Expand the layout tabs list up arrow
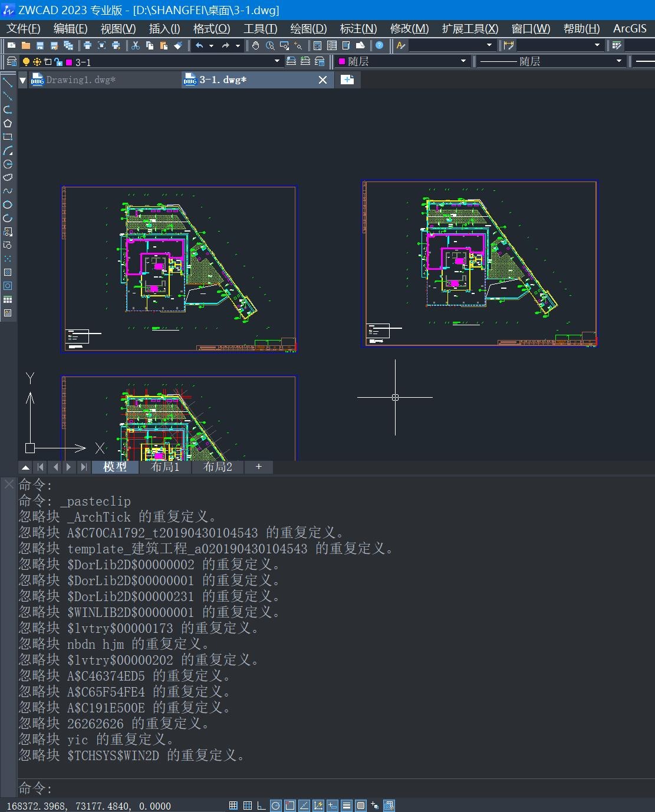The width and height of the screenshot is (655, 812). pos(25,467)
